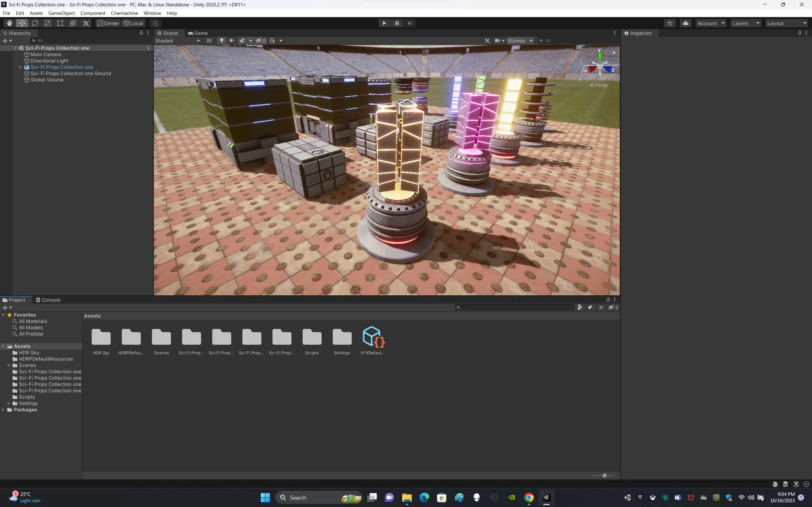Screen dimensions: 812x507
Task: Expand the Sci-Fi Props Collection one prefab
Action: coord(21,67)
